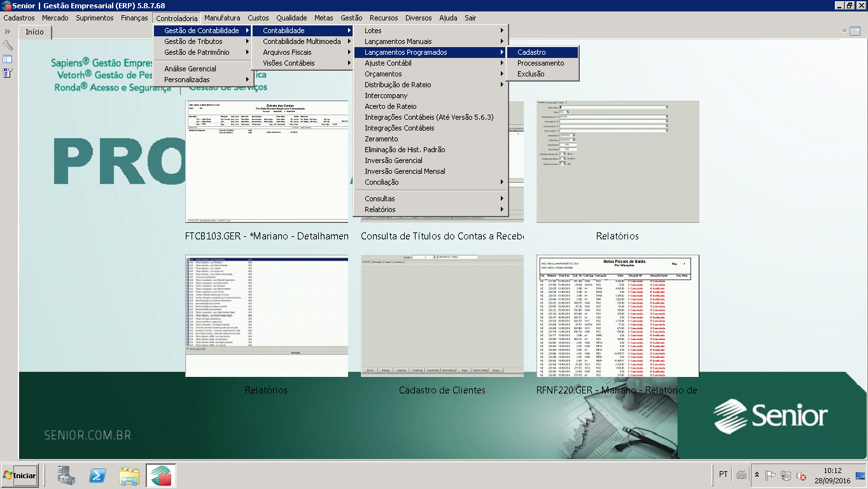Click the wrench tool icon in left sidebar
Image resolution: width=868 pixels, height=489 pixels.
point(8,45)
